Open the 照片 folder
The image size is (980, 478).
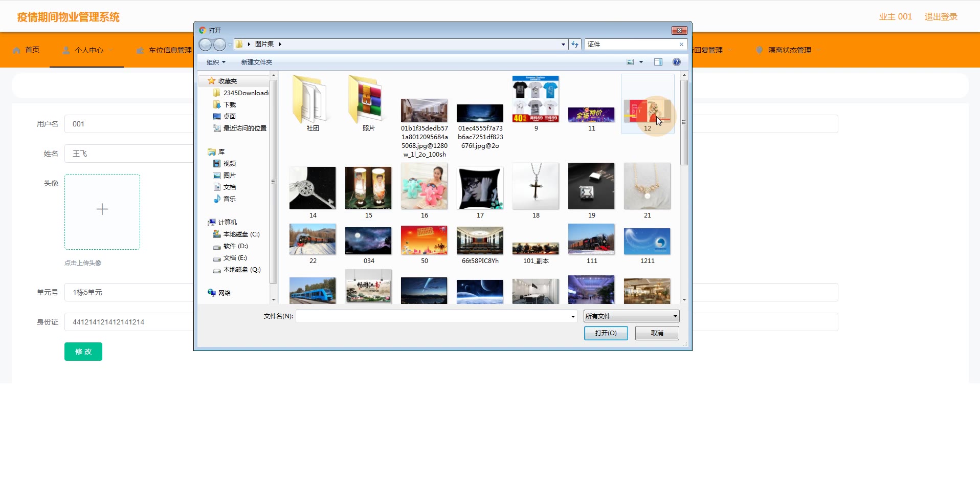pyautogui.click(x=368, y=103)
